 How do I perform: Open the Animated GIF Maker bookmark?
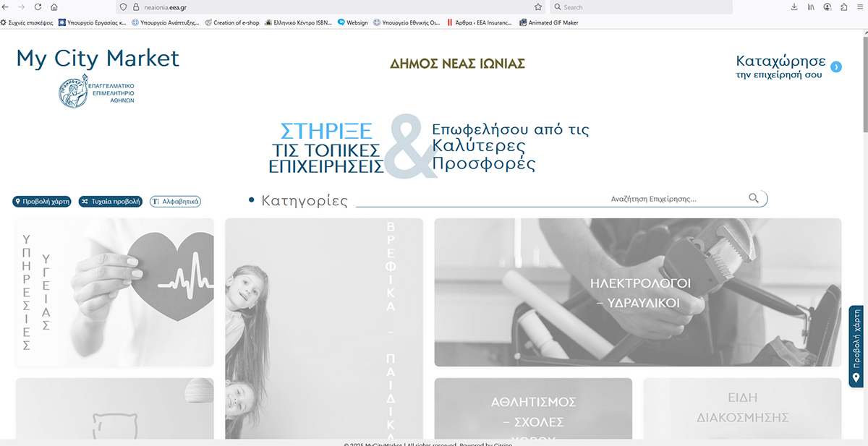pyautogui.click(x=549, y=22)
